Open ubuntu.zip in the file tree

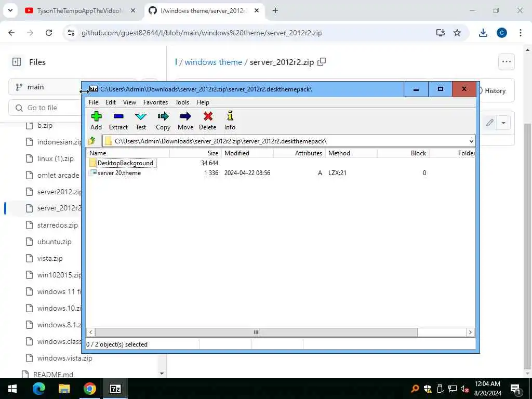(x=54, y=242)
